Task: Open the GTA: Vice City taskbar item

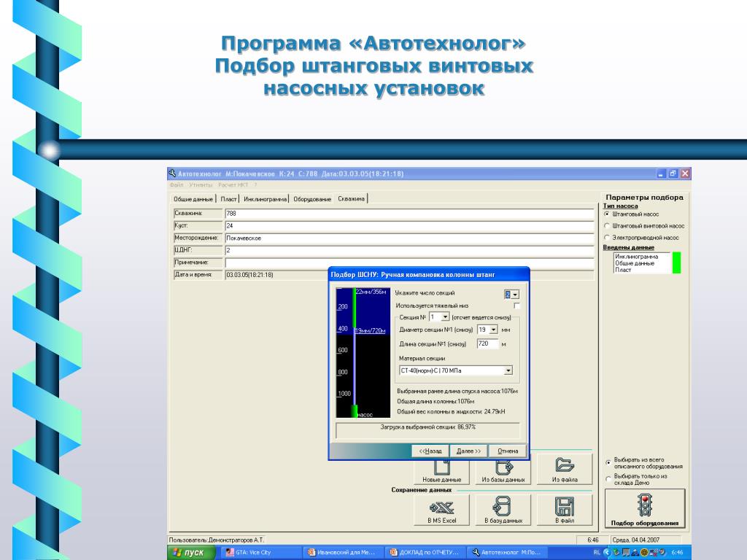Action: pos(260,553)
